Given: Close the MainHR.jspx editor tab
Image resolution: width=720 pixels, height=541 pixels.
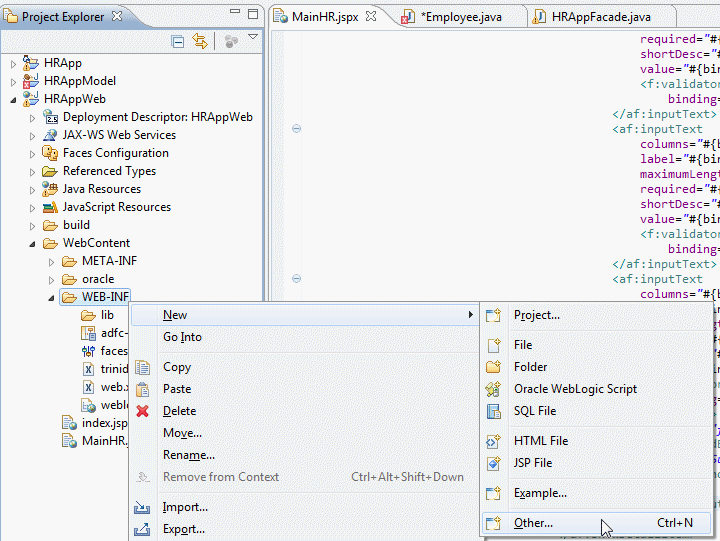Looking at the screenshot, I should pos(371,17).
